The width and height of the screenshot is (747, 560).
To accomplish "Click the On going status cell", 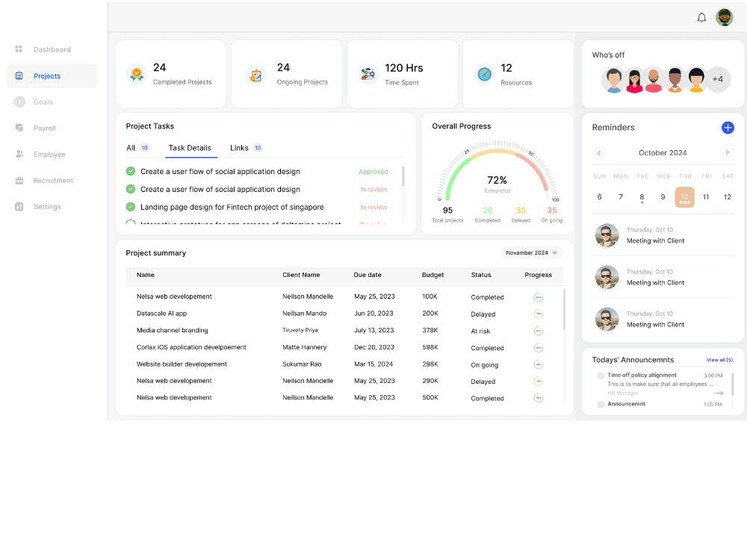I will 485,365.
